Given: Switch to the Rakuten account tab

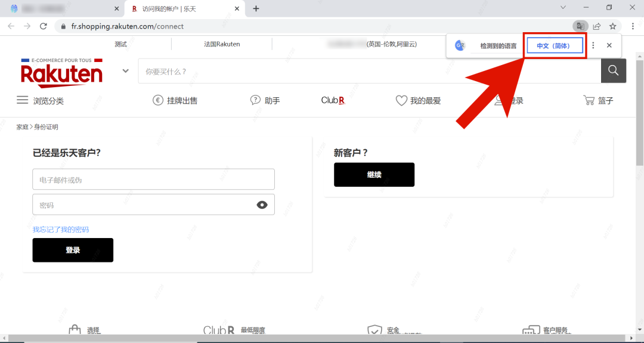Looking at the screenshot, I should point(184,8).
